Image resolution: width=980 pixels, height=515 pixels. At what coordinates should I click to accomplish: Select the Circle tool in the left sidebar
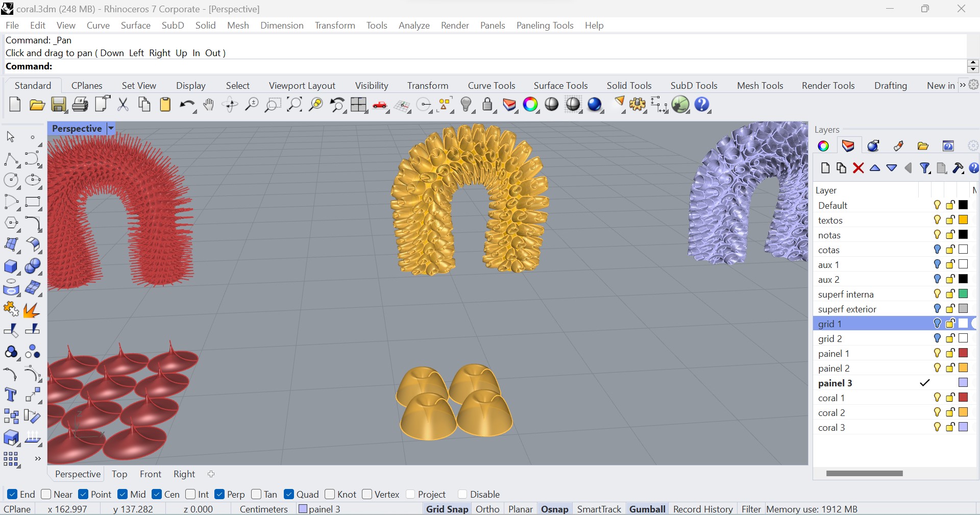[x=11, y=180]
